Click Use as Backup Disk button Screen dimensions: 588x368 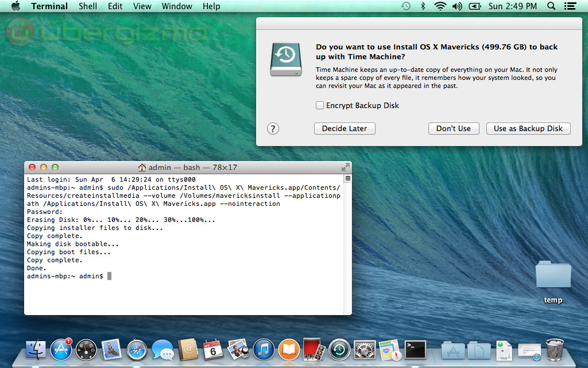(528, 128)
